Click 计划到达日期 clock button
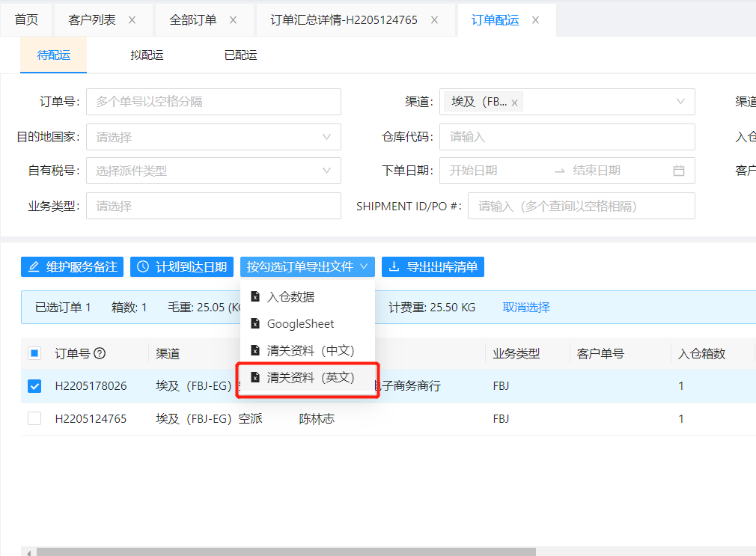 coord(182,267)
